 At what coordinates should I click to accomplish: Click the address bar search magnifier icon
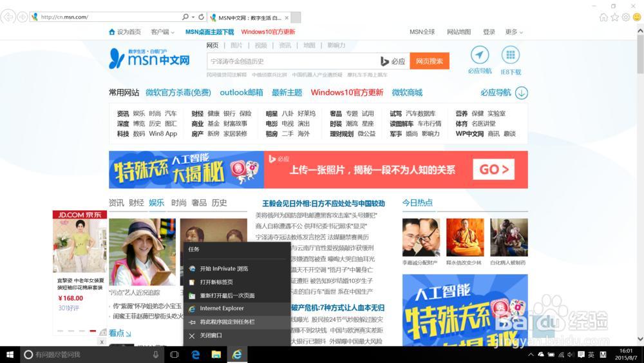(185, 17)
